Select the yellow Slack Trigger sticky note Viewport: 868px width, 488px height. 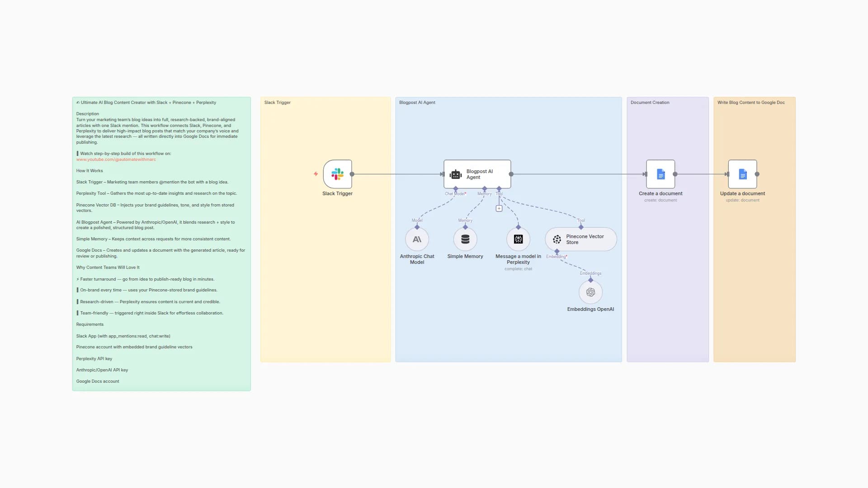tap(325, 280)
